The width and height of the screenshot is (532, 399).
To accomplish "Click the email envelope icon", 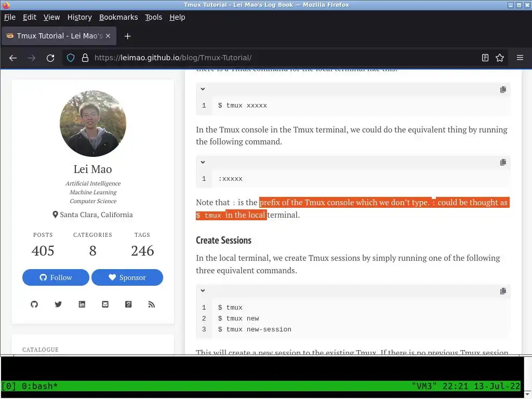I will click(105, 304).
